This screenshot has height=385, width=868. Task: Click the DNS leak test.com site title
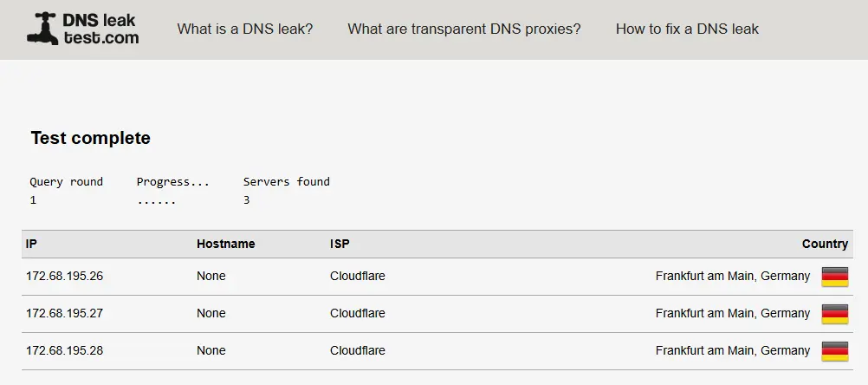[x=100, y=29]
